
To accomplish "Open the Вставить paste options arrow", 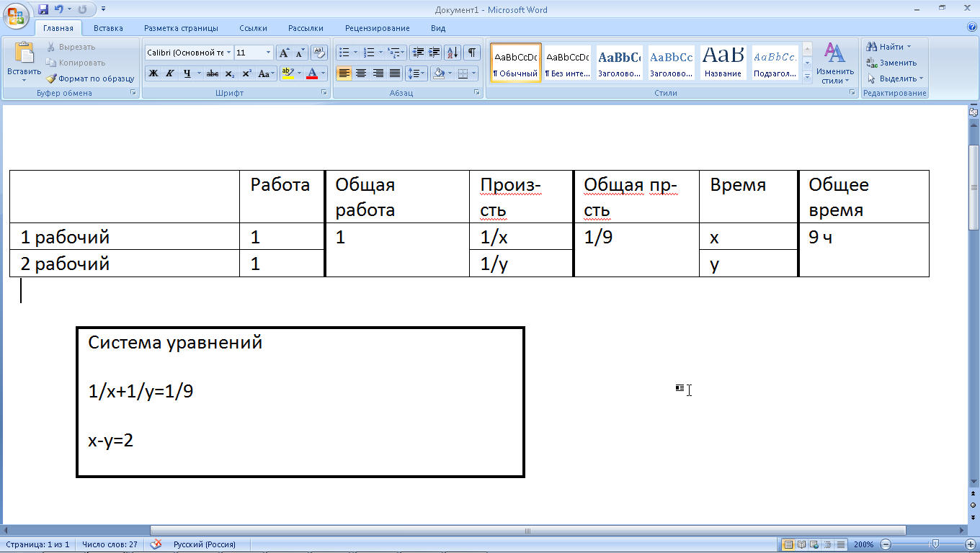I will pyautogui.click(x=24, y=79).
